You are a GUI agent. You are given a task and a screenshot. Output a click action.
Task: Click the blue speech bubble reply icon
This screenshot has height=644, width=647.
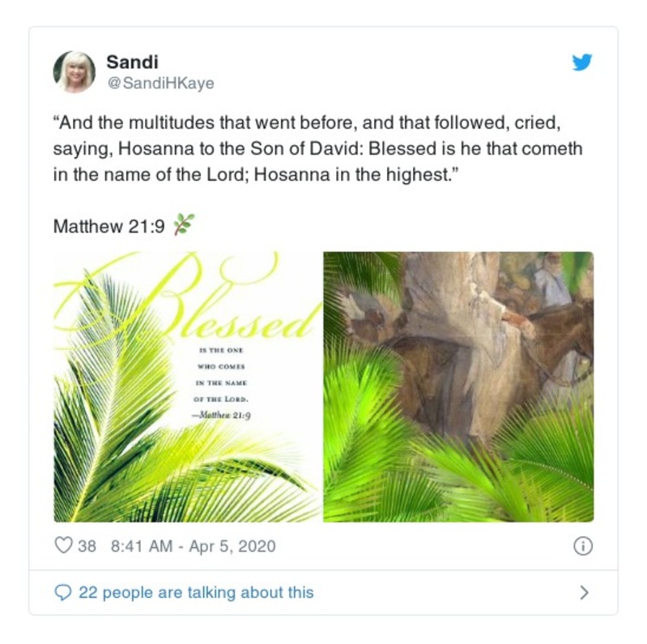pyautogui.click(x=63, y=593)
